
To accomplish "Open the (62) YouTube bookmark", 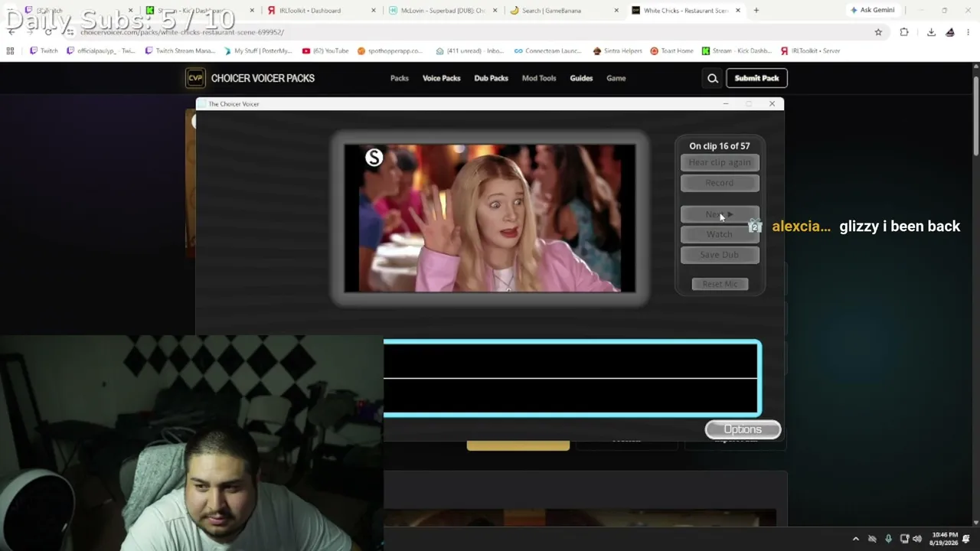I will pyautogui.click(x=325, y=51).
